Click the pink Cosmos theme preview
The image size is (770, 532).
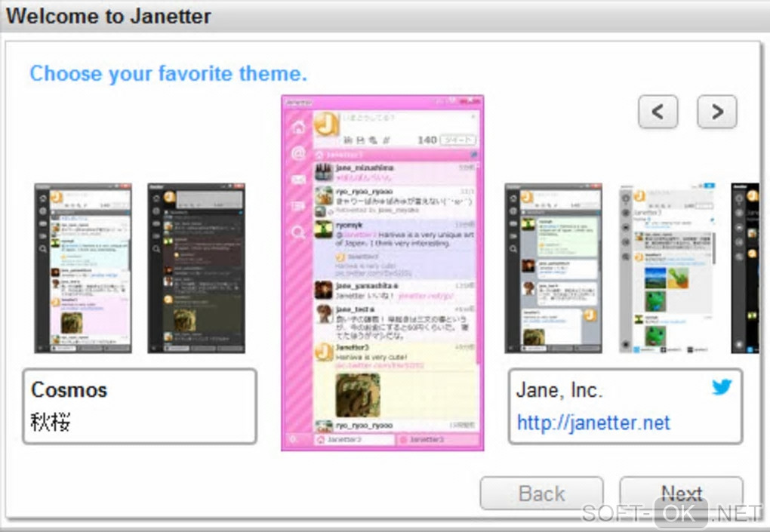point(383,273)
